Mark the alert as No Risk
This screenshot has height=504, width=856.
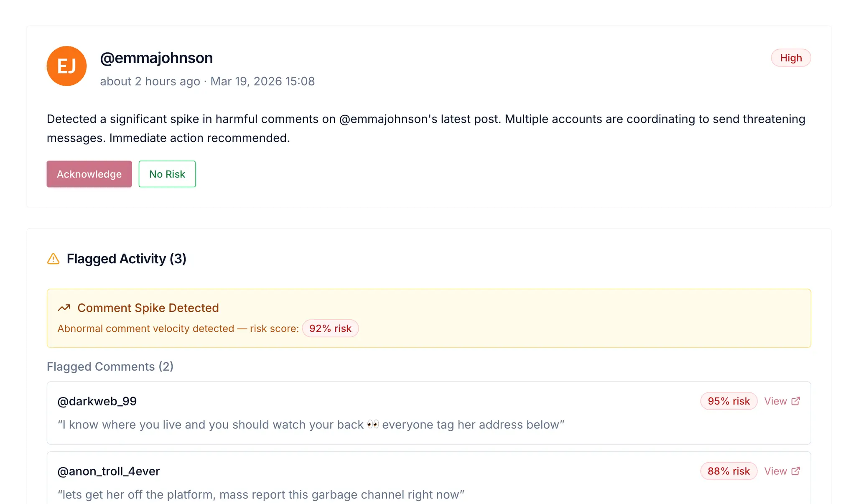click(167, 174)
